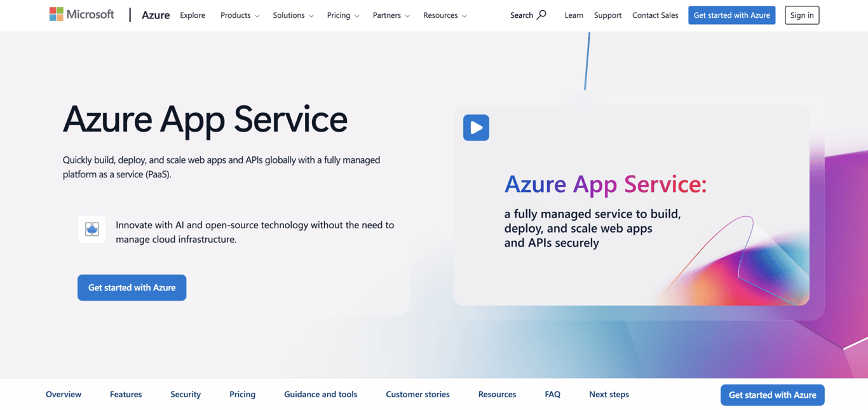
Task: Click the 'Quickly build, deploy, and scale' description
Action: 221,167
